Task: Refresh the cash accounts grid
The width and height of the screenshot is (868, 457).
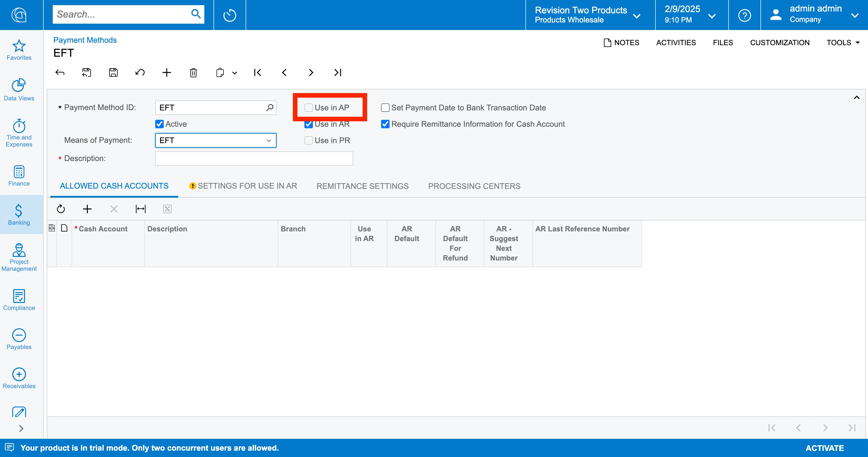Action: point(61,209)
